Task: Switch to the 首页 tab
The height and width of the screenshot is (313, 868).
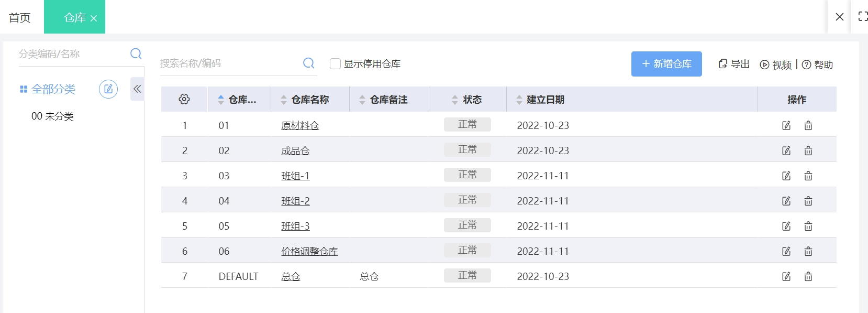Action: [20, 18]
